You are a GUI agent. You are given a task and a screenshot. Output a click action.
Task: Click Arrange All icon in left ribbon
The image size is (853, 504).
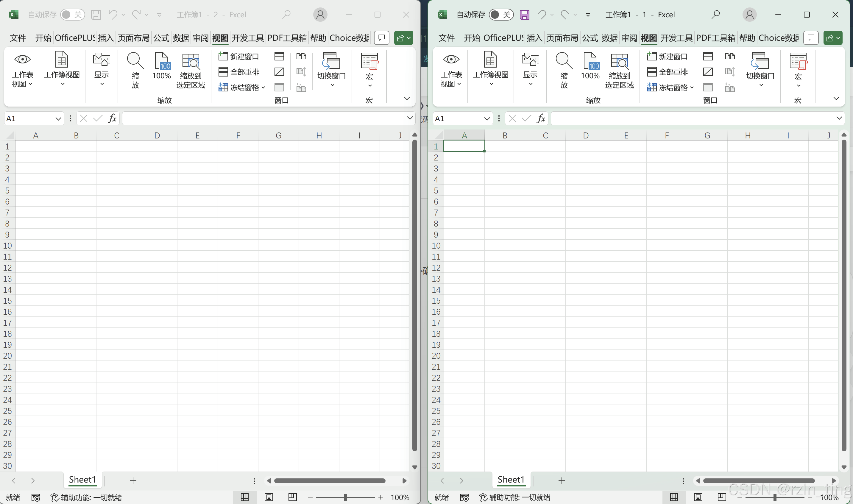(x=223, y=72)
